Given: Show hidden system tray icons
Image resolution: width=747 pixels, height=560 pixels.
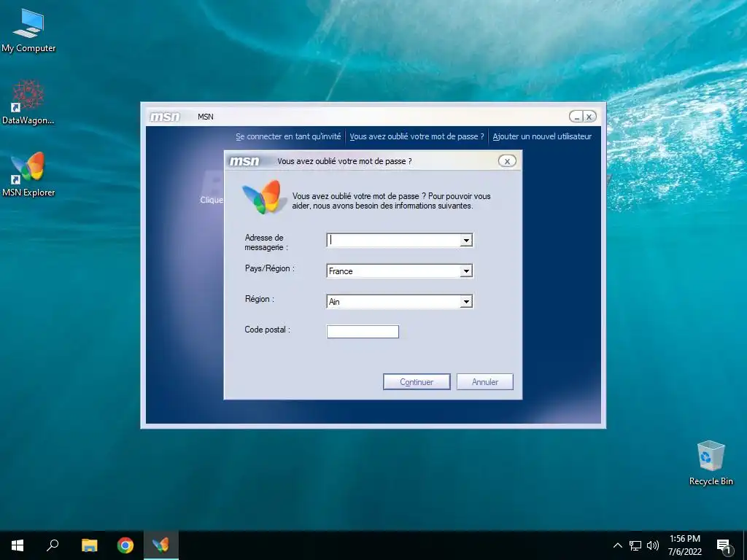Looking at the screenshot, I should coord(617,545).
